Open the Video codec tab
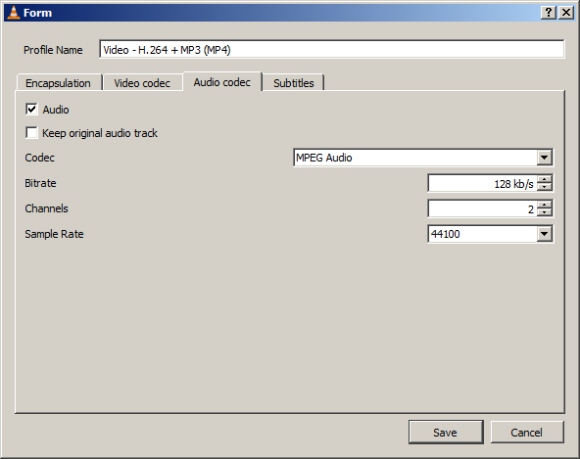This screenshot has height=459, width=580. click(x=142, y=83)
